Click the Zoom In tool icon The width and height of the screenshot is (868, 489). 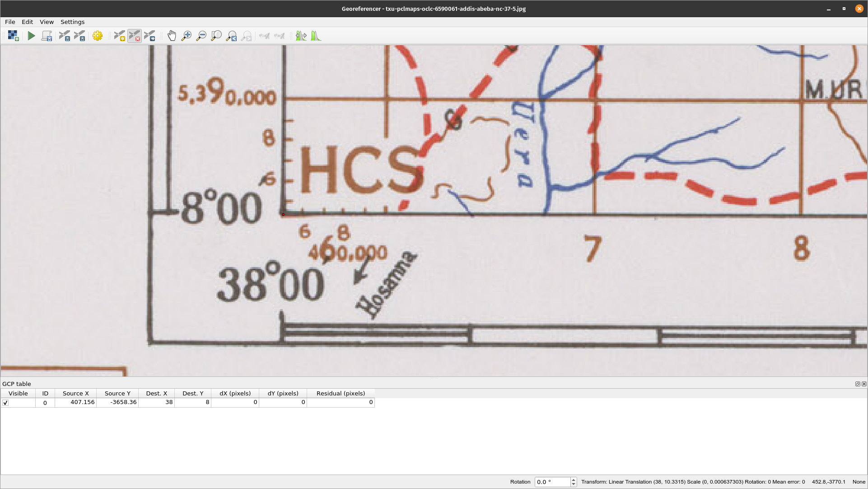pyautogui.click(x=187, y=36)
